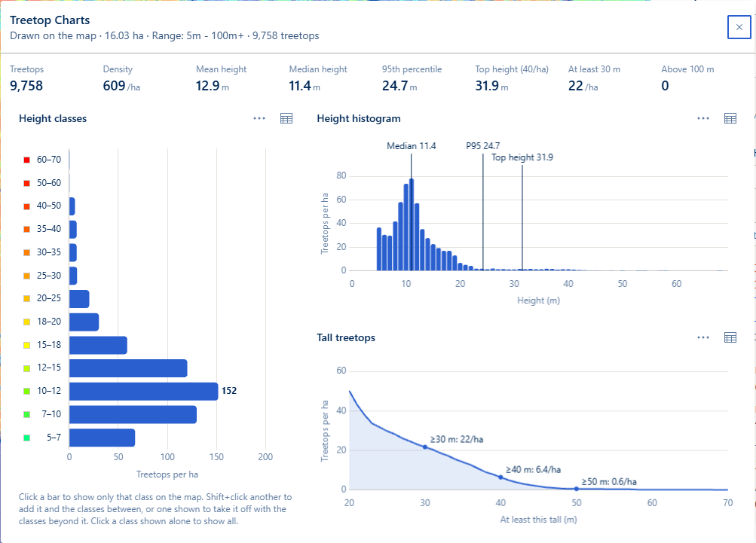Viewport: 756px width, 543px height.
Task: Open Height classes more options menu
Action: 259,118
